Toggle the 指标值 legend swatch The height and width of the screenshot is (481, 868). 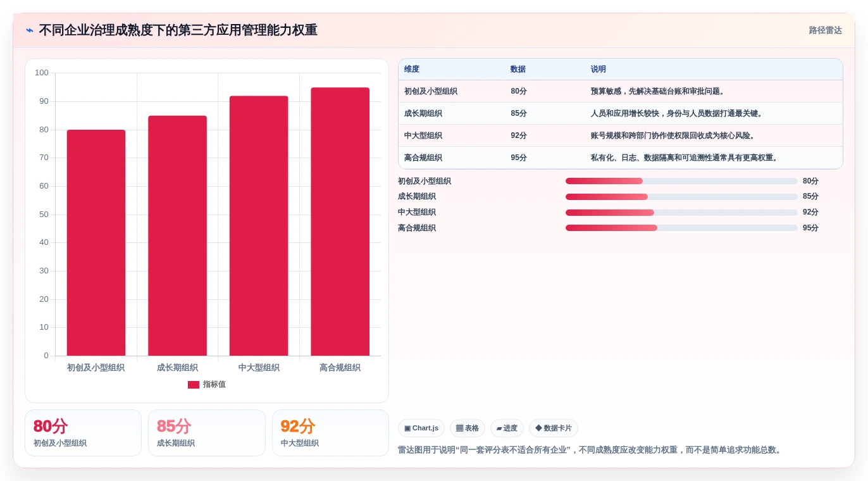point(194,385)
